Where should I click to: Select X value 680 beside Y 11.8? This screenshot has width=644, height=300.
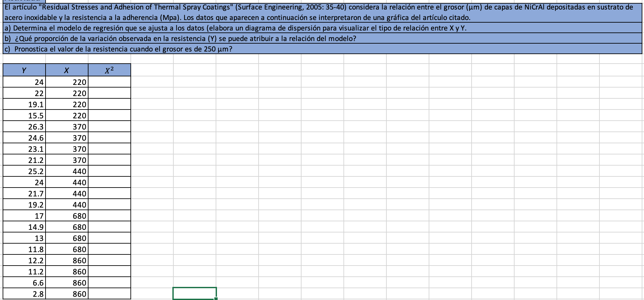click(x=67, y=249)
